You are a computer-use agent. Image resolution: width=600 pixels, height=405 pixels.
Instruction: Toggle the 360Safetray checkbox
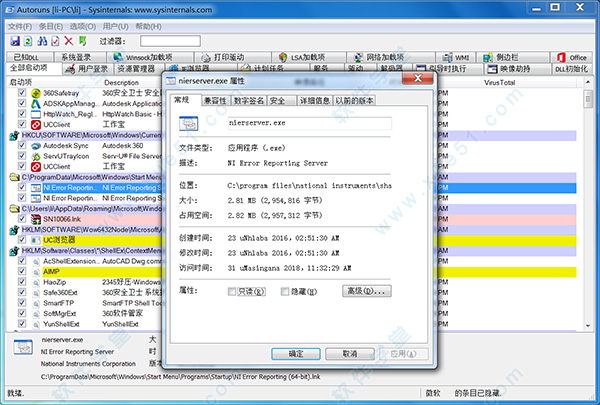[22, 93]
